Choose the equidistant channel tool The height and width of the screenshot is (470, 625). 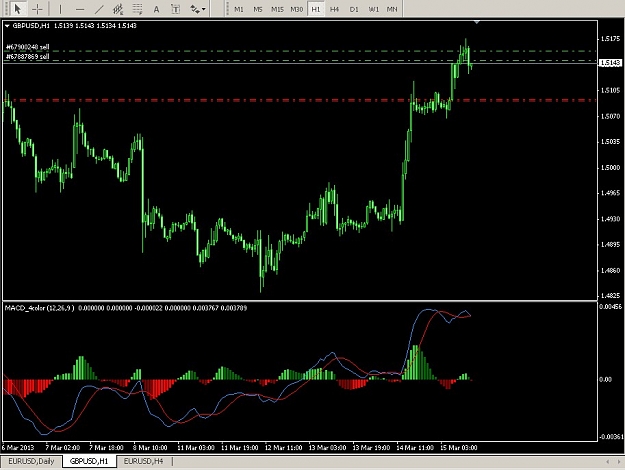coord(118,9)
